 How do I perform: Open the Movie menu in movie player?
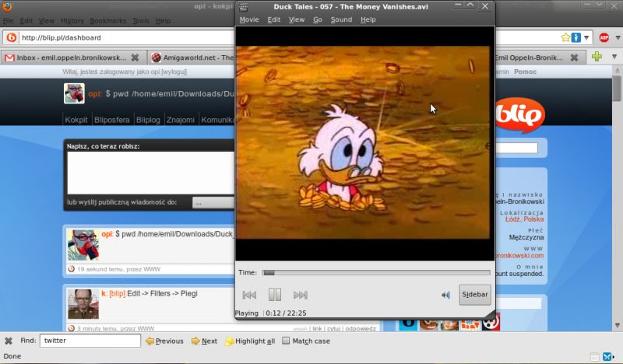pos(249,19)
